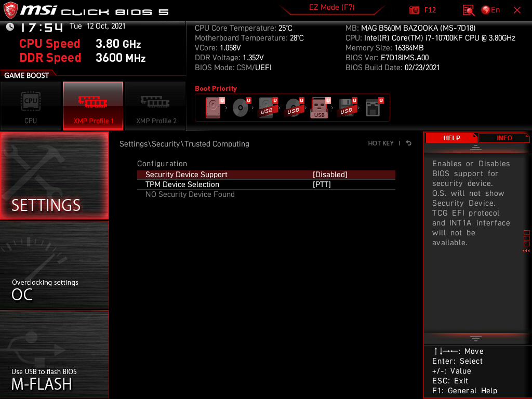
Task: Click the MSI dragon shield logo
Action: (10, 10)
